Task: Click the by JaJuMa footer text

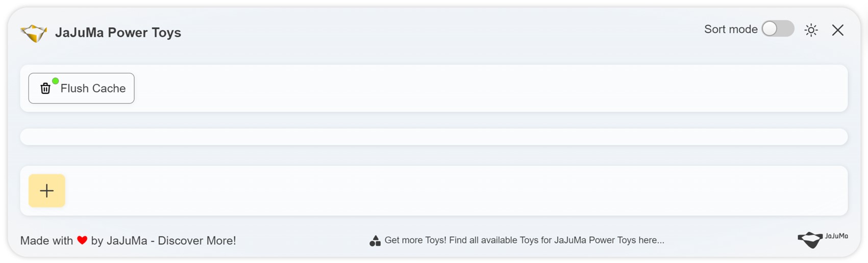Action: click(x=119, y=241)
